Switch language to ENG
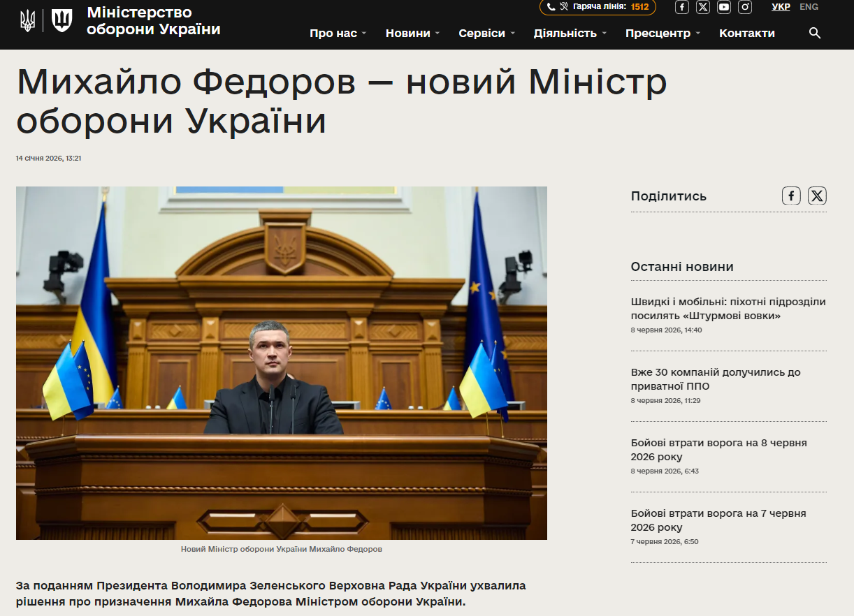This screenshot has height=616, width=854. pyautogui.click(x=809, y=7)
